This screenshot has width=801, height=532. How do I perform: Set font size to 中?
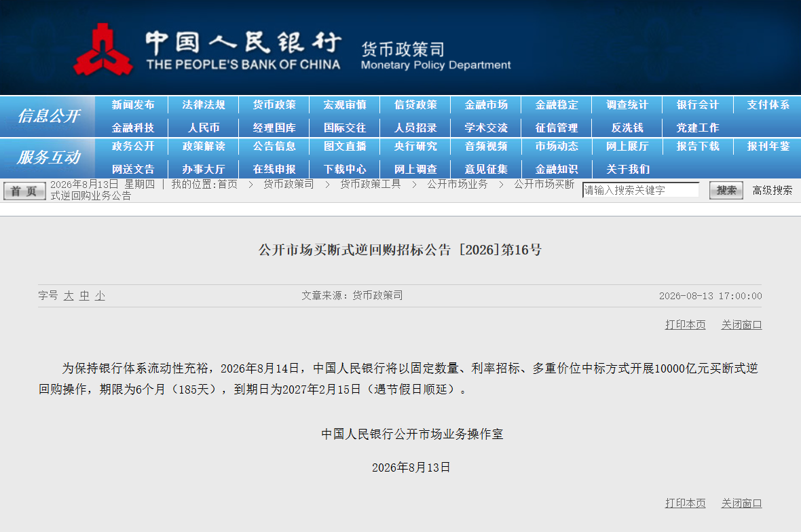(x=84, y=296)
